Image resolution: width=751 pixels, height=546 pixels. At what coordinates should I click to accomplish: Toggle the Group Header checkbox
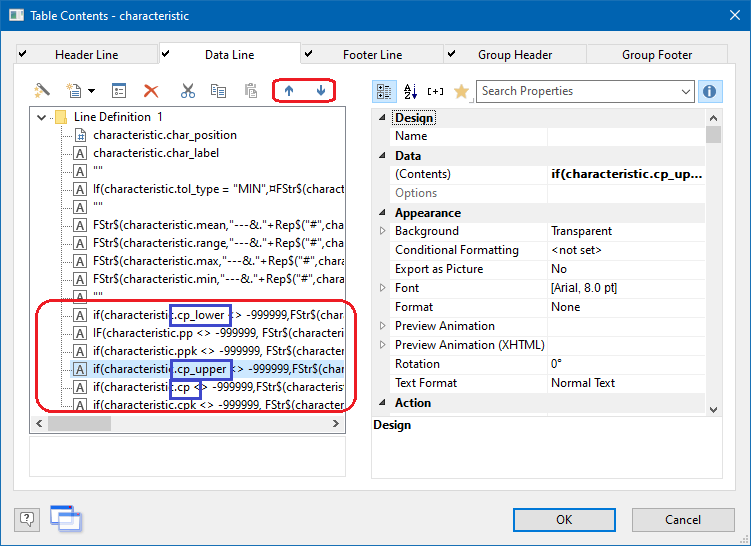[x=451, y=54]
